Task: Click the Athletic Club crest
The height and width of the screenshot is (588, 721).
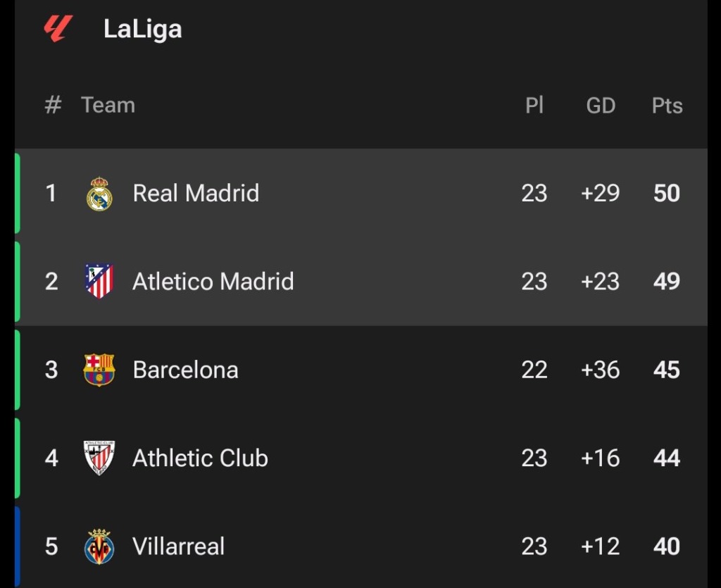Action: [99, 458]
